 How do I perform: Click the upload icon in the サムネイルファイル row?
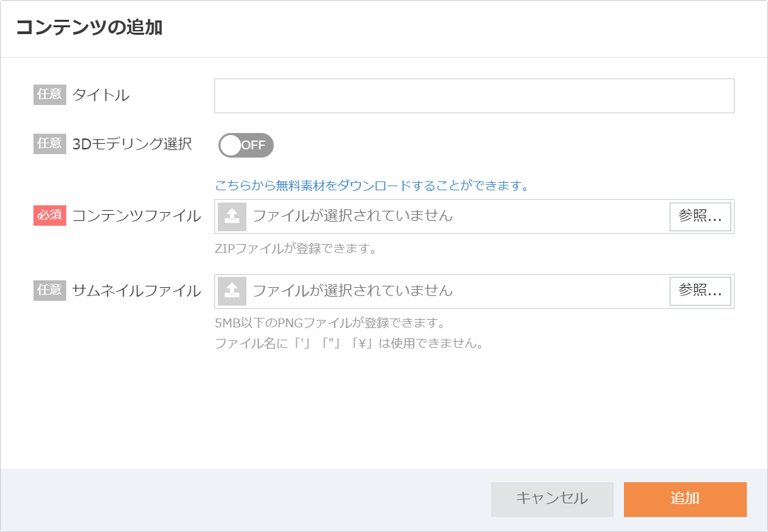(232, 291)
